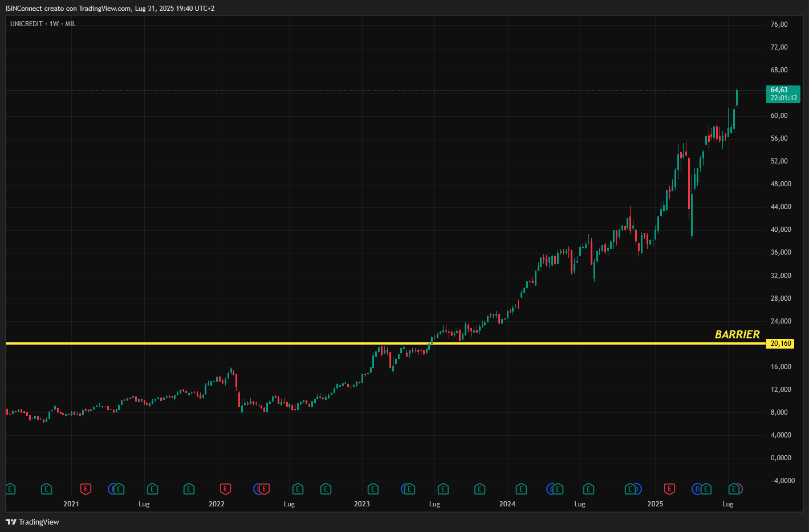Click the 2022 time axis label
Screen dimensions: 809x532
point(217,504)
